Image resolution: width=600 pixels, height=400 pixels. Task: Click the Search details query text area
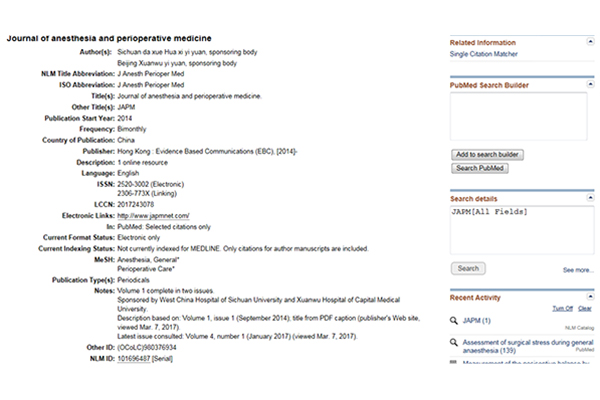pyautogui.click(x=522, y=230)
